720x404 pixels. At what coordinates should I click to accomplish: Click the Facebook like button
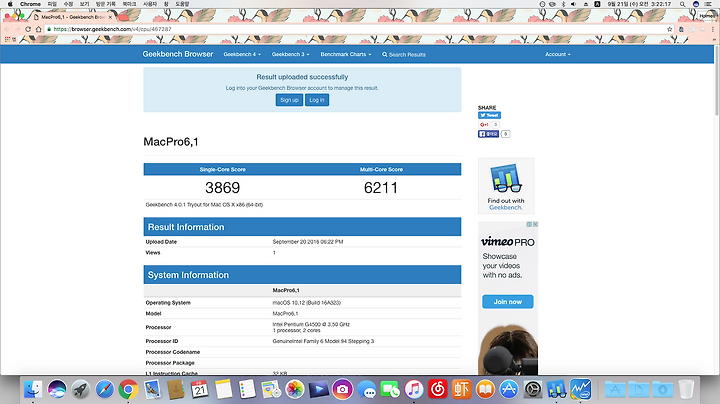coord(489,134)
